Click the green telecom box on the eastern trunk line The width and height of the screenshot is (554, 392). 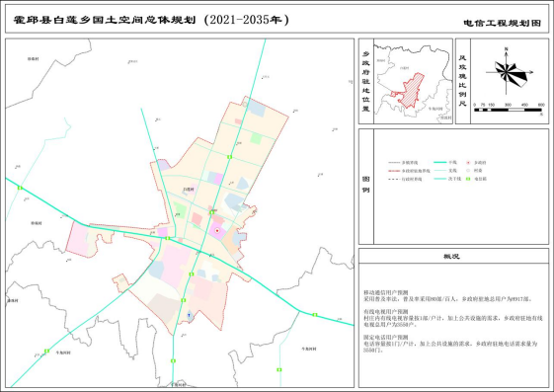pyautogui.click(x=315, y=315)
